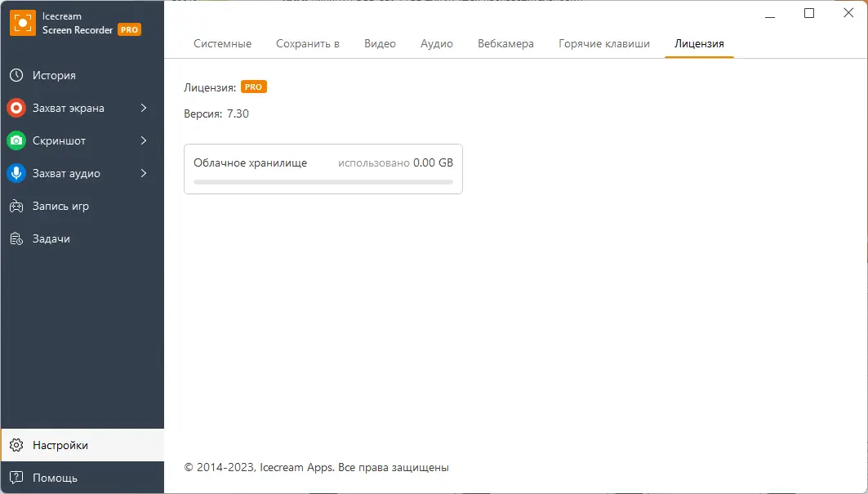Select the Захват экрана record icon
The image size is (868, 494).
coord(18,108)
